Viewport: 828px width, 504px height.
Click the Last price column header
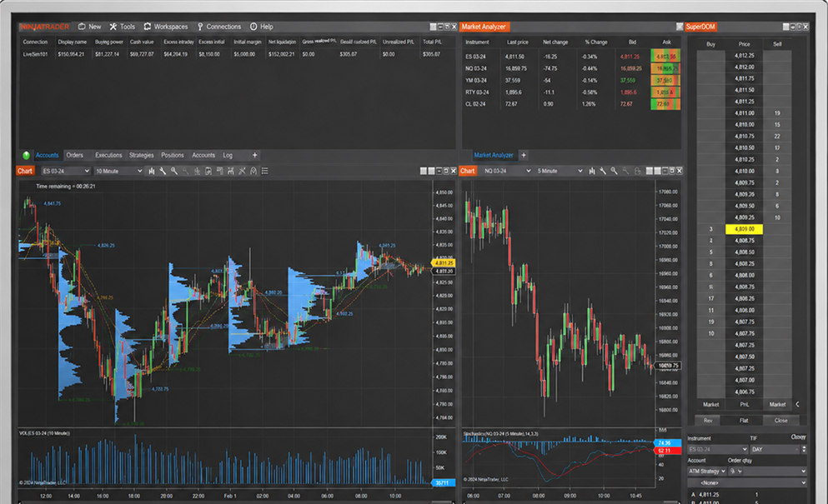518,42
